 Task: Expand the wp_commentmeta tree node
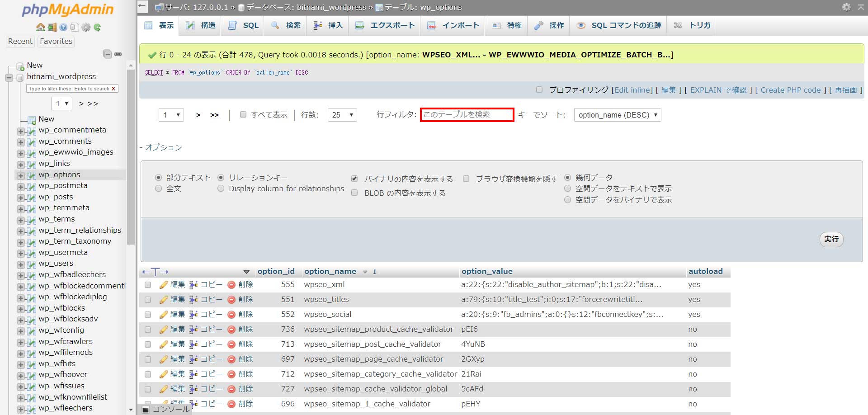coord(21,131)
